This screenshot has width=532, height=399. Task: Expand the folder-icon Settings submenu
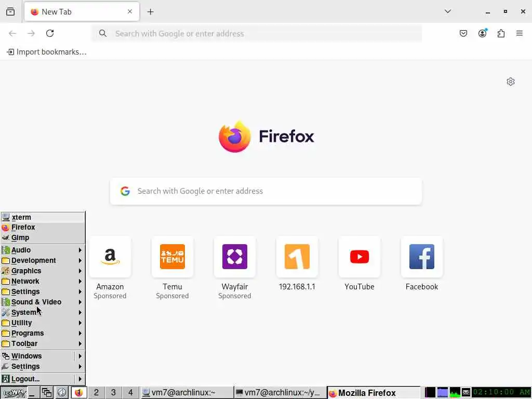tap(43, 292)
